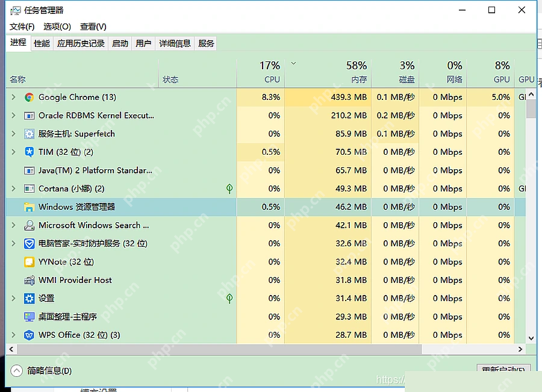The width and height of the screenshot is (542, 392).
Task: Collapse to 简略信息 with the arrow
Action: coord(16,371)
